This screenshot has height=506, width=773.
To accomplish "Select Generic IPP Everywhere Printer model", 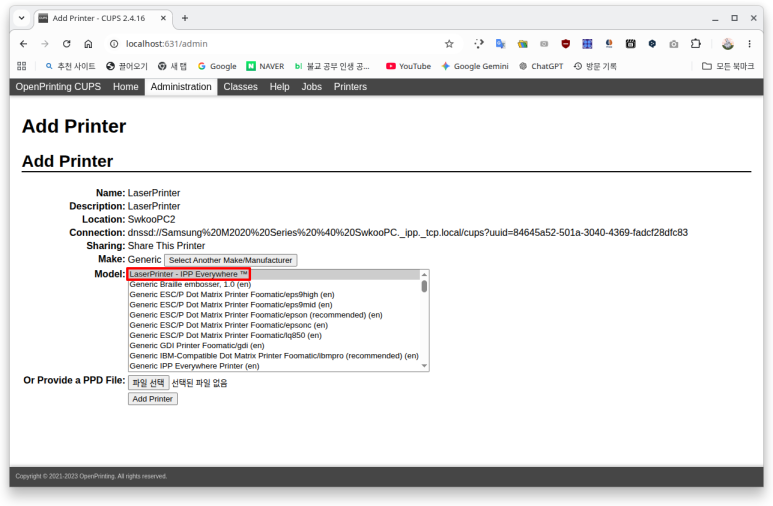I will click(274, 366).
